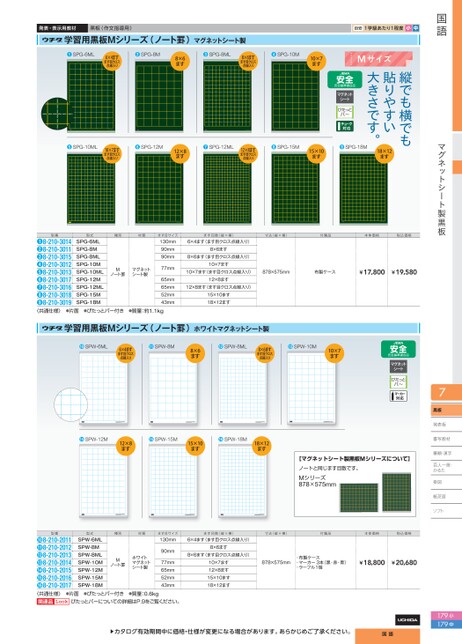Viewport: 462px width, 644px height.
Task: Click the orange 15×10ます badge on SPG-15M
Action: click(316, 154)
